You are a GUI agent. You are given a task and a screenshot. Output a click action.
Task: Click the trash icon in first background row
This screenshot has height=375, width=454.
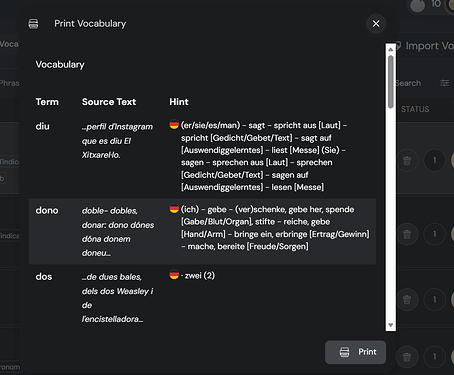coord(407,161)
